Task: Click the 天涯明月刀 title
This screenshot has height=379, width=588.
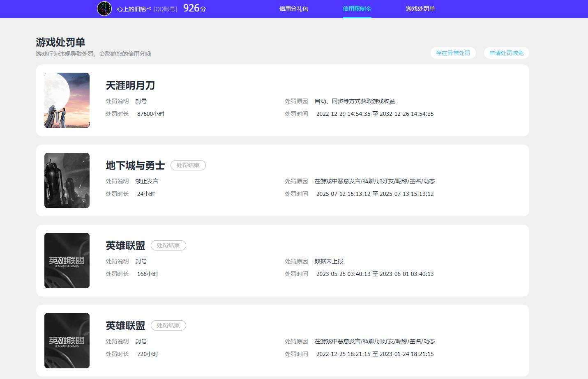Action: [130, 85]
